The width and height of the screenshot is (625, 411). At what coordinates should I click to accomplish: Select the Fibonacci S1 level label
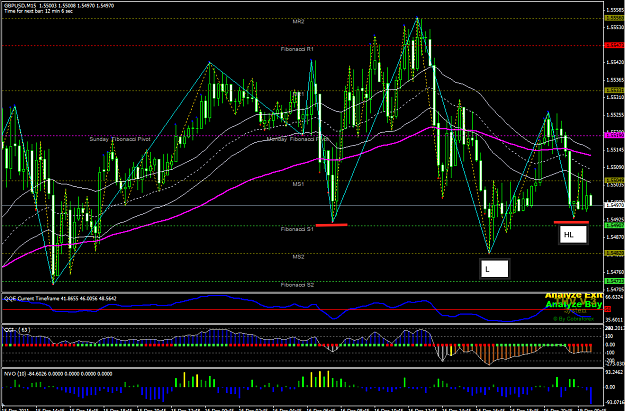[x=297, y=229]
